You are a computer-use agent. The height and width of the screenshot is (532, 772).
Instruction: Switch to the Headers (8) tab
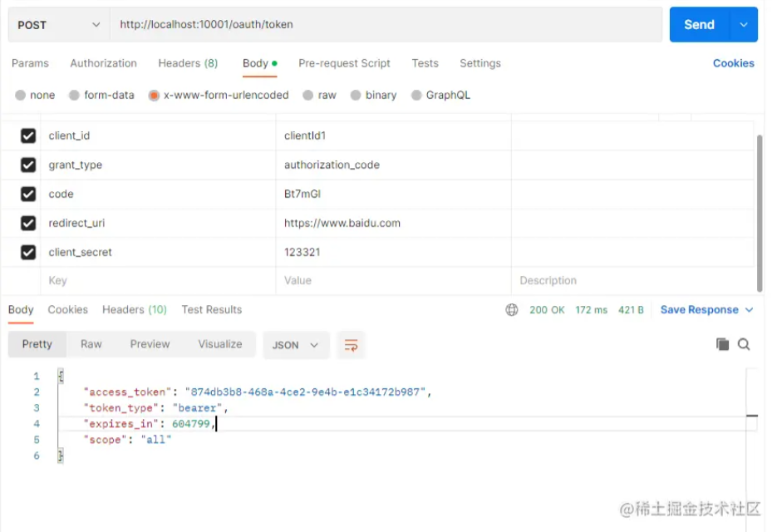coord(188,63)
